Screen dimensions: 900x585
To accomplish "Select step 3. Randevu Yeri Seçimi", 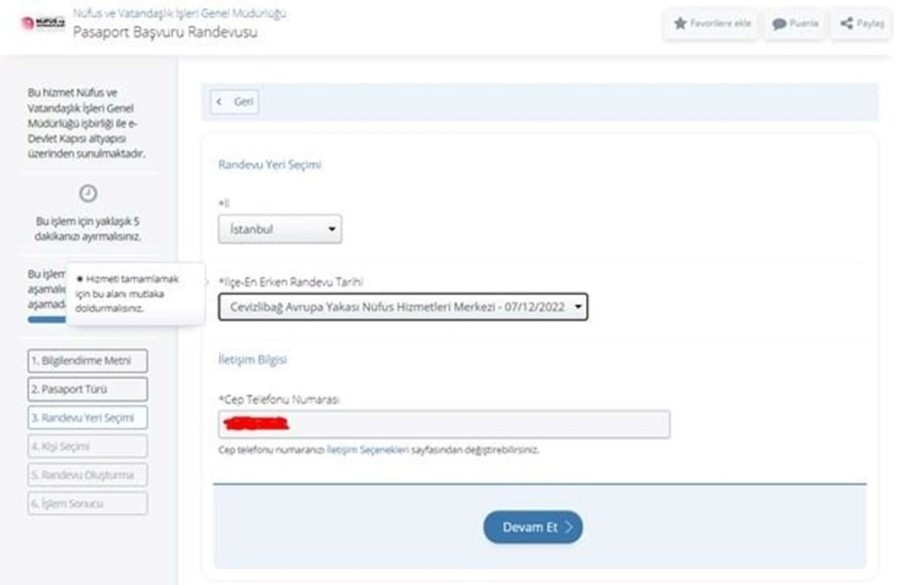I will coord(87,418).
